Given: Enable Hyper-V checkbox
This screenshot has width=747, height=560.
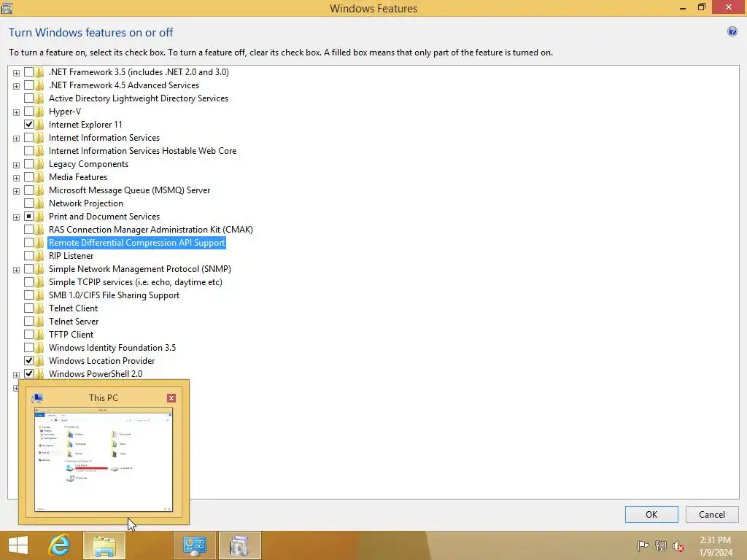Looking at the screenshot, I should (x=28, y=112).
